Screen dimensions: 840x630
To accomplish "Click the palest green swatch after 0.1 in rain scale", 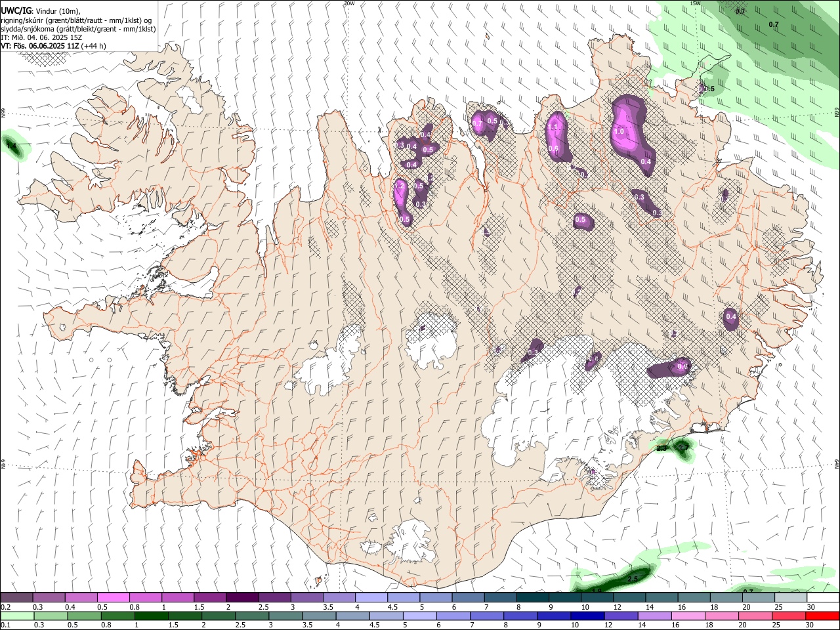I will (16, 616).
